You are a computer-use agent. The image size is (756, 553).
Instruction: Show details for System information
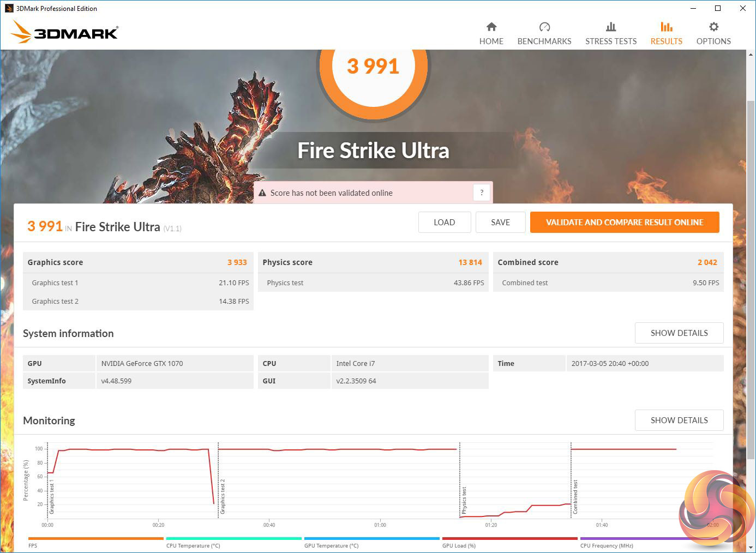[679, 333]
